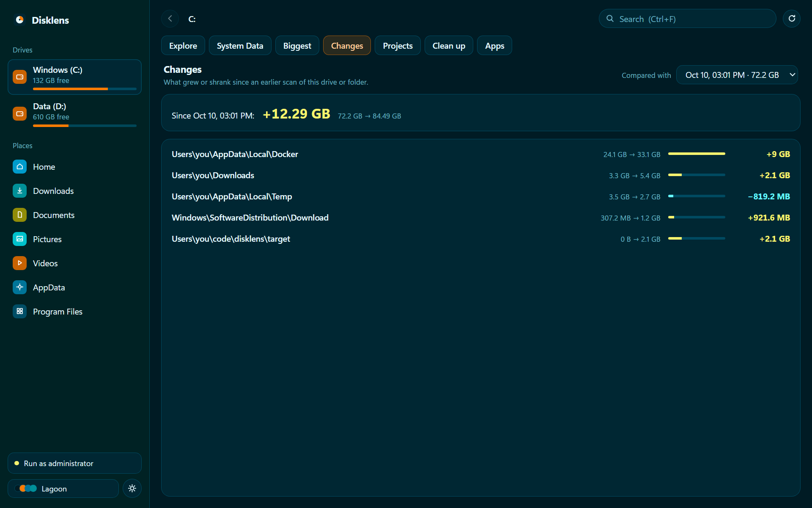Click the −819.2 MB delta value

(769, 196)
